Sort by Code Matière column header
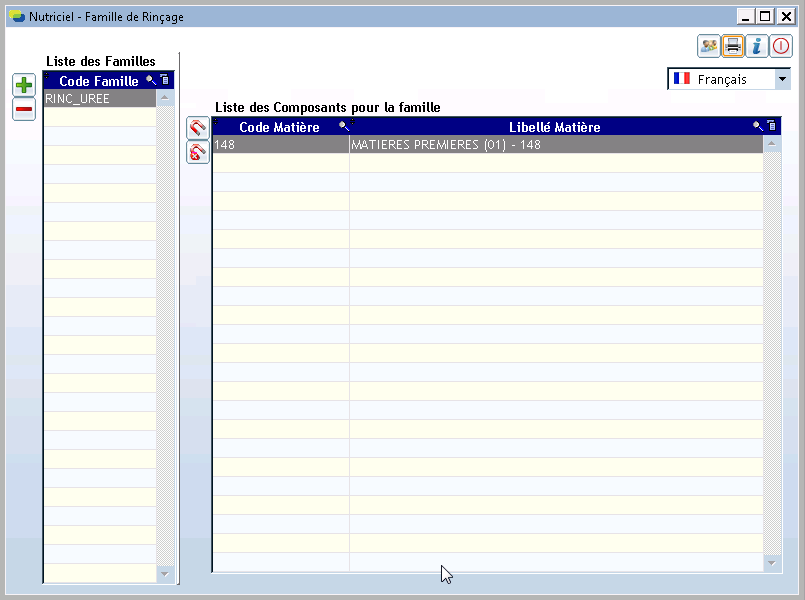The height and width of the screenshot is (600, 805). tap(279, 127)
